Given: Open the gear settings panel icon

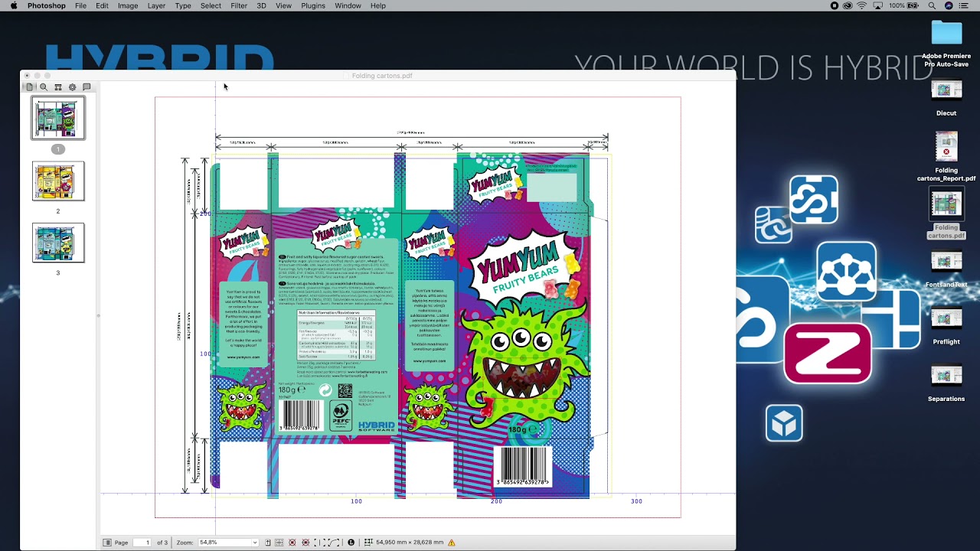Looking at the screenshot, I should tap(72, 87).
